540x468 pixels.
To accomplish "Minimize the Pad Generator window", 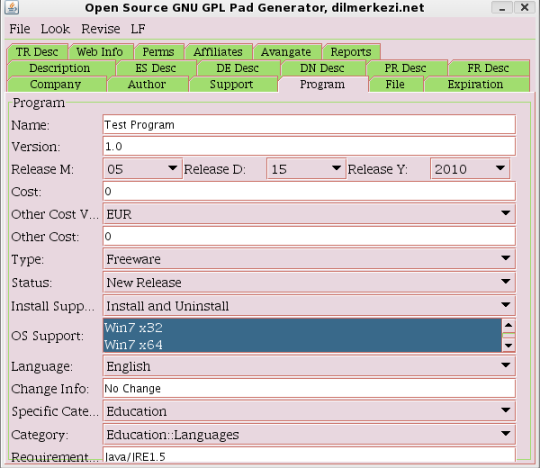I will point(502,7).
